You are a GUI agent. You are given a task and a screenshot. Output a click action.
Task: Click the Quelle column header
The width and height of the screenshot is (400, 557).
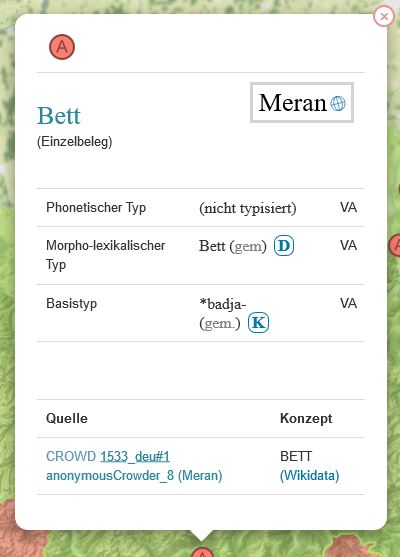coord(67,418)
